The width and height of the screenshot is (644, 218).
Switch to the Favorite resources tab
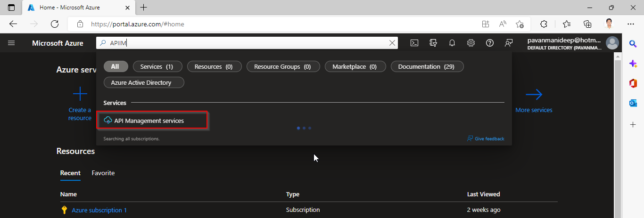[x=103, y=173]
